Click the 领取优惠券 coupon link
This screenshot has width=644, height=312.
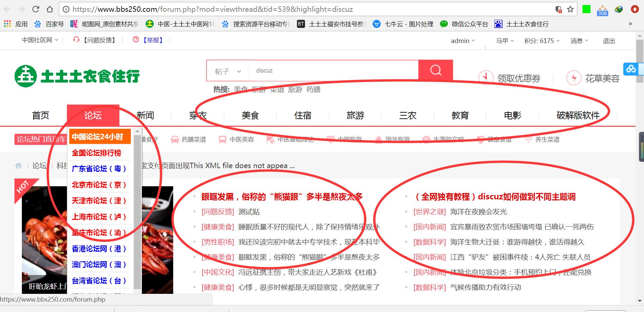click(509, 78)
